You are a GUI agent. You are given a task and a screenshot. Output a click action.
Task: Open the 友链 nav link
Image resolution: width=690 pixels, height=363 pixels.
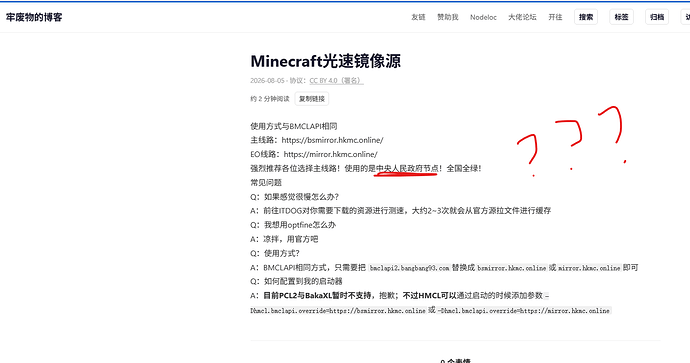point(418,17)
